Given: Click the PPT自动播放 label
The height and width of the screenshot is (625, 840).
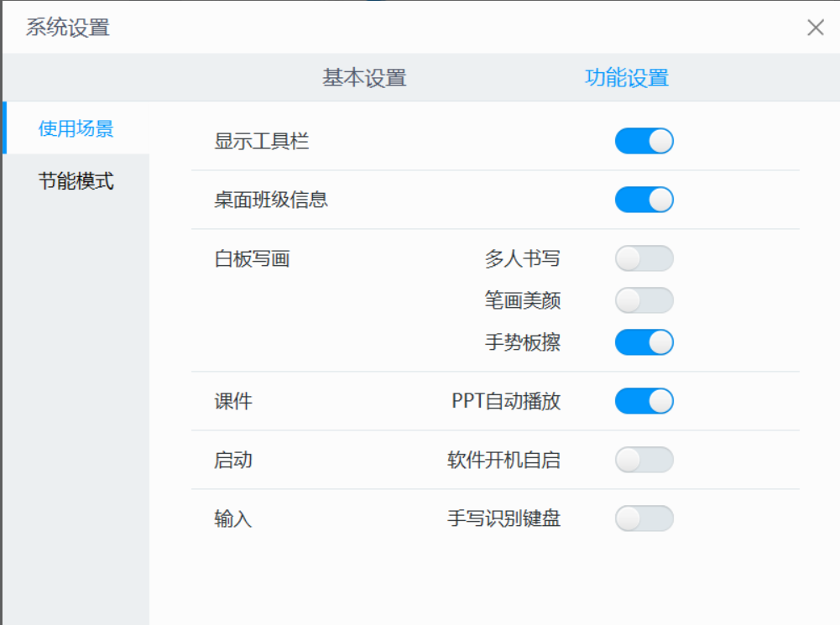Looking at the screenshot, I should pyautogui.click(x=506, y=401).
